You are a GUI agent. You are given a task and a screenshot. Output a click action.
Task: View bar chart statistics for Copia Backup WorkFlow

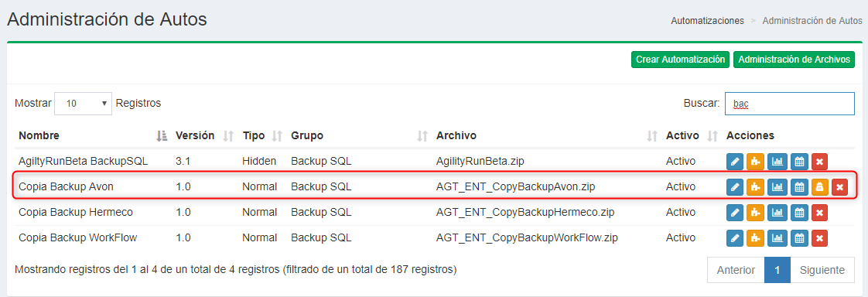[777, 238]
